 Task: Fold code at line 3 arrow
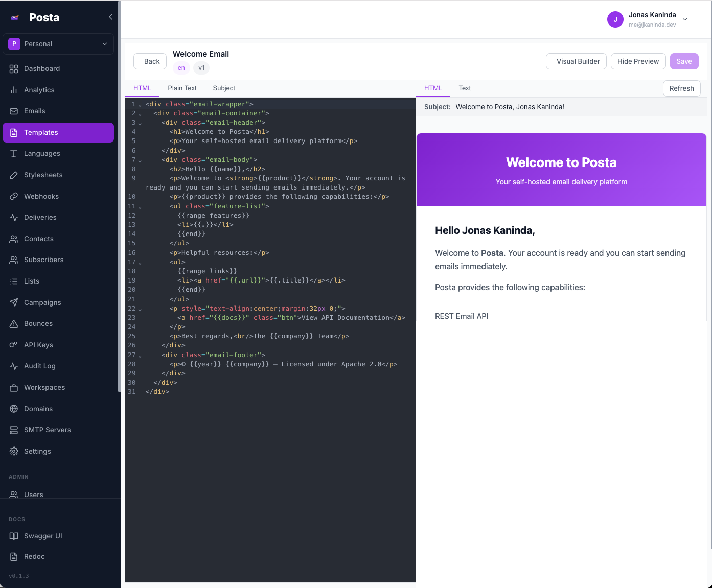click(140, 123)
